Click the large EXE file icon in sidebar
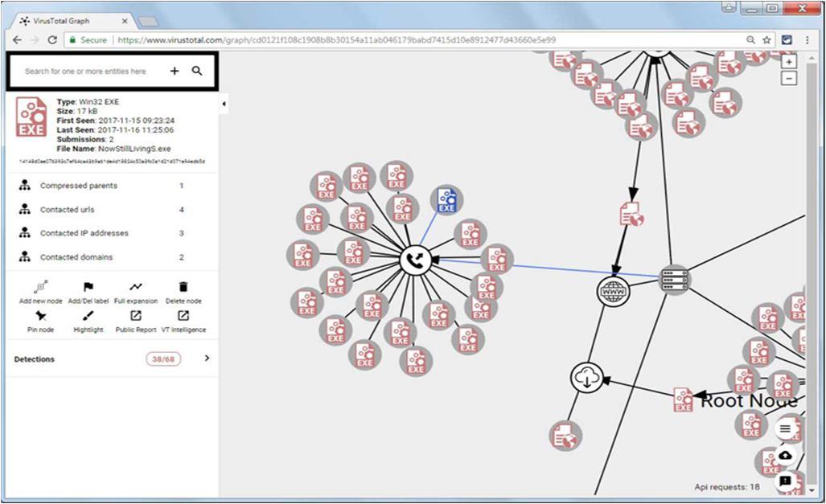The height and width of the screenshot is (504, 826). tap(31, 117)
